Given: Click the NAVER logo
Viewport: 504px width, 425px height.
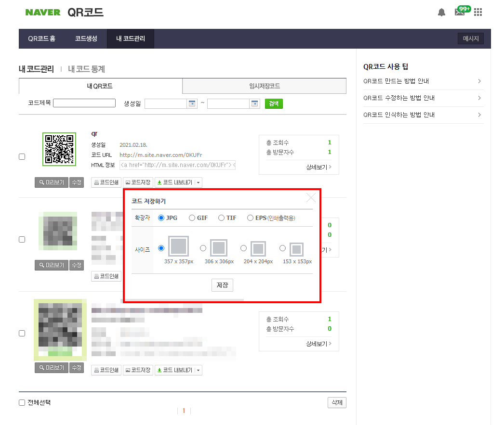Looking at the screenshot, I should pyautogui.click(x=43, y=12).
